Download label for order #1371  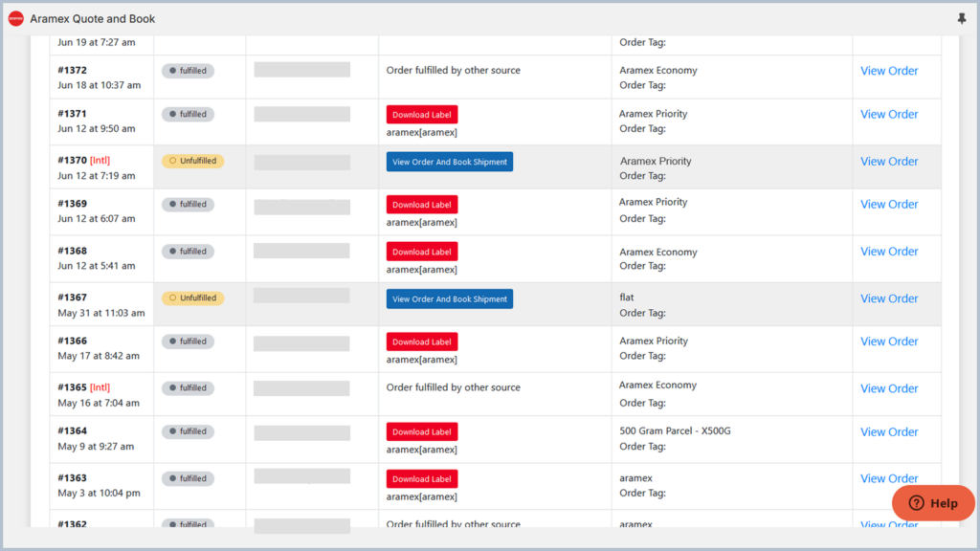point(422,115)
